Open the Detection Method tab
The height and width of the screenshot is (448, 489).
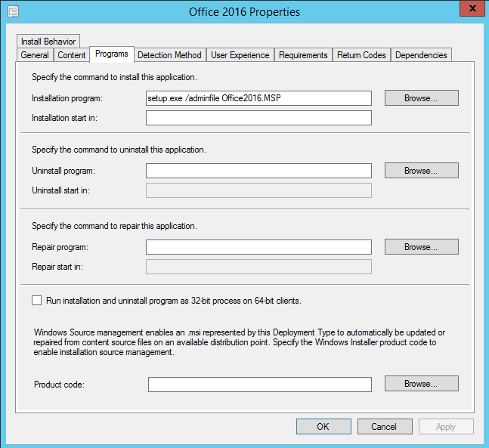[169, 55]
